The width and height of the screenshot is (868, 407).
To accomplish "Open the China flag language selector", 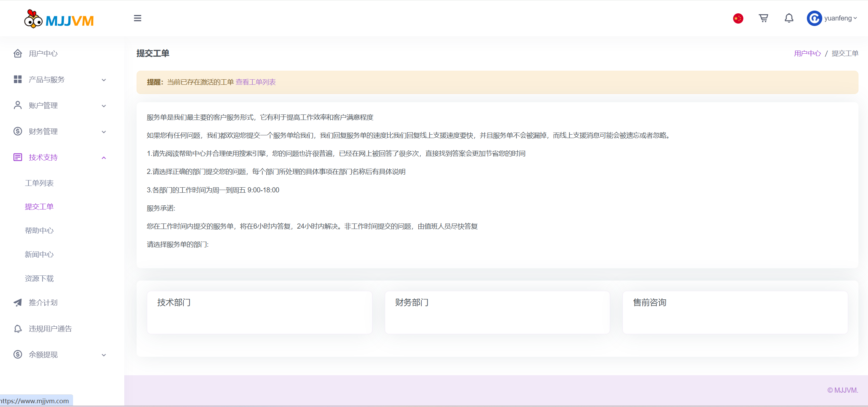I will tap(738, 18).
